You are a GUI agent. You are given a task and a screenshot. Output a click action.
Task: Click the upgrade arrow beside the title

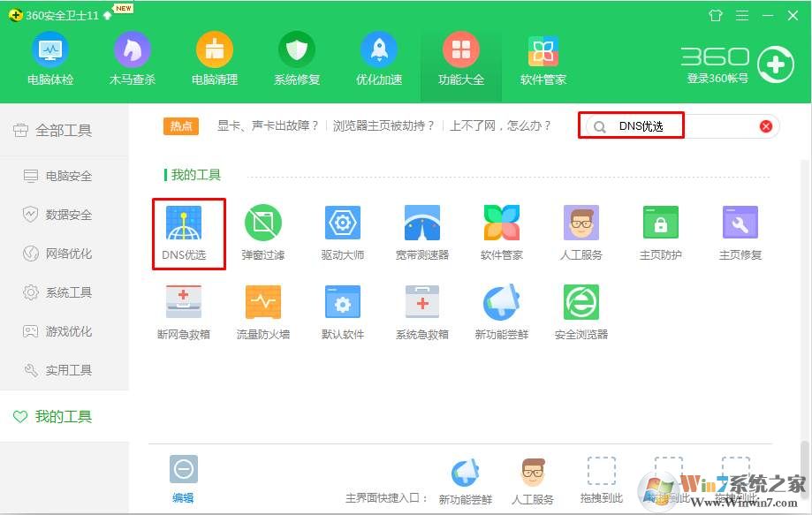[x=108, y=16]
